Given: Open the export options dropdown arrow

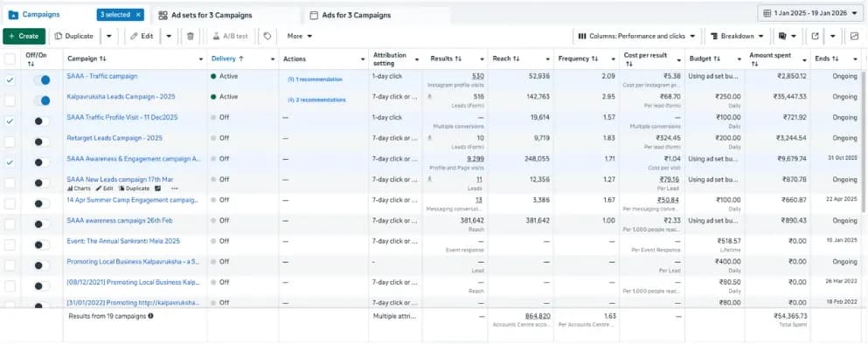Looking at the screenshot, I should click(x=832, y=36).
